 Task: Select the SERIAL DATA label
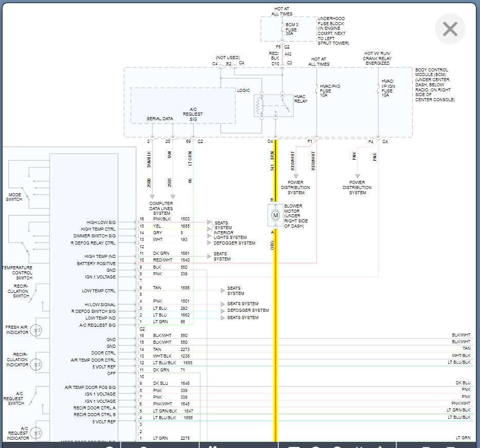(160, 119)
